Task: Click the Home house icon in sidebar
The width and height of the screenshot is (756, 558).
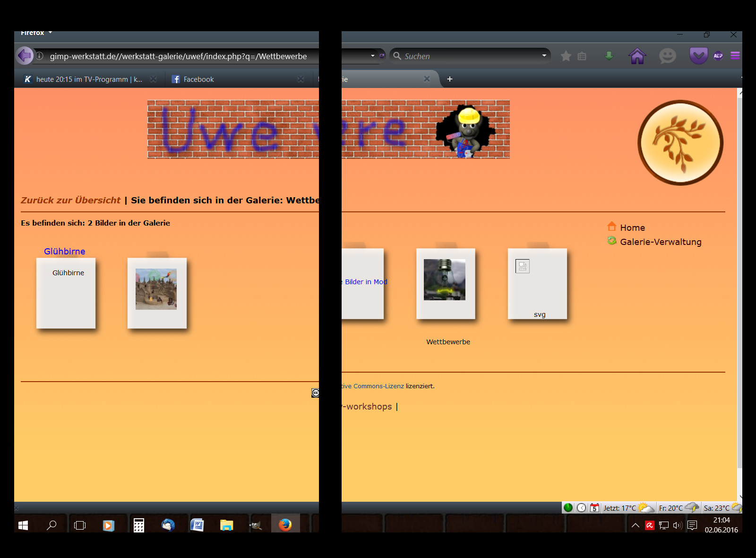Action: [x=612, y=226]
